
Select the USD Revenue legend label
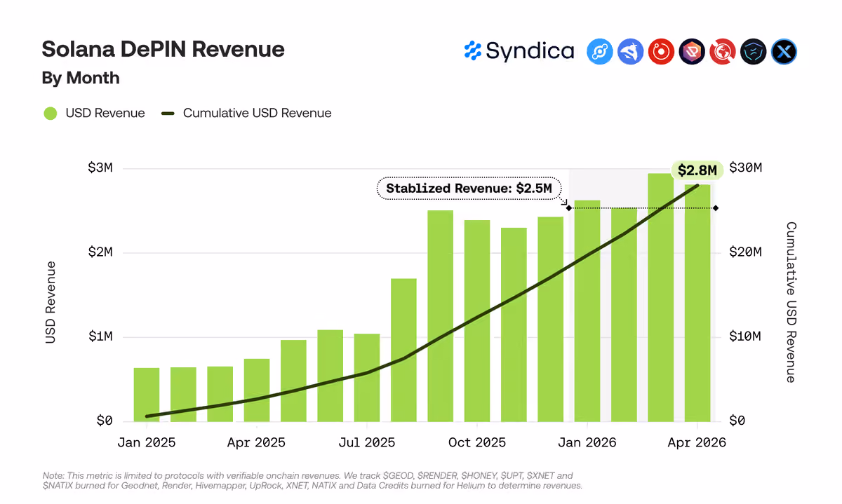pos(105,113)
